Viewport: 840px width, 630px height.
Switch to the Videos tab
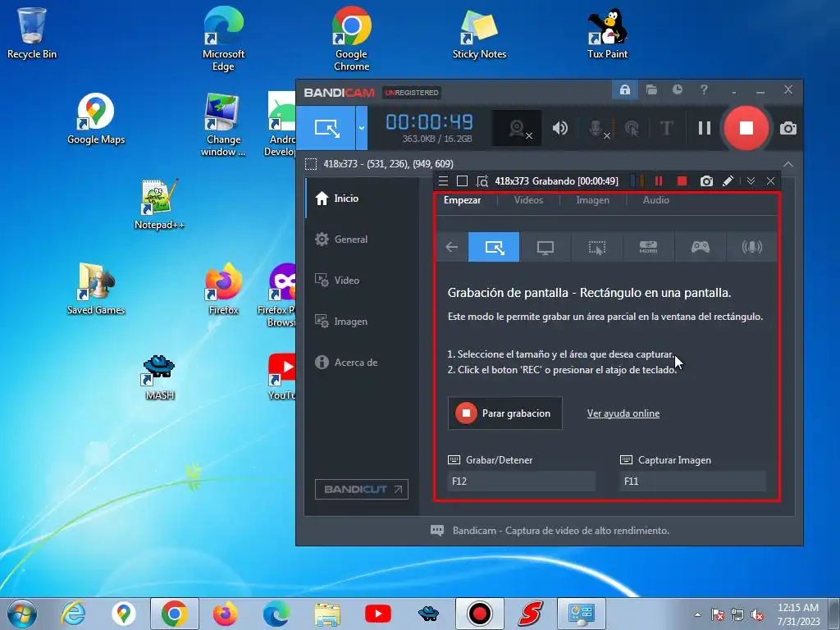click(x=528, y=200)
